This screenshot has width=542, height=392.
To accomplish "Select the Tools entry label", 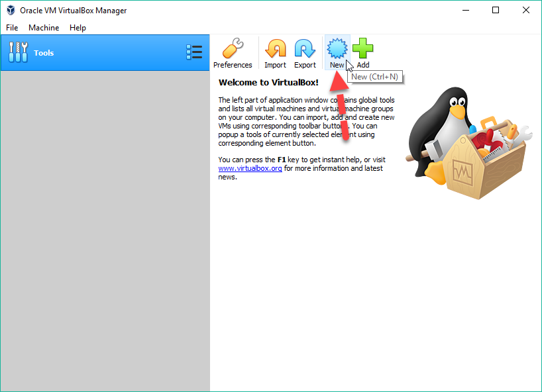I will (x=44, y=53).
